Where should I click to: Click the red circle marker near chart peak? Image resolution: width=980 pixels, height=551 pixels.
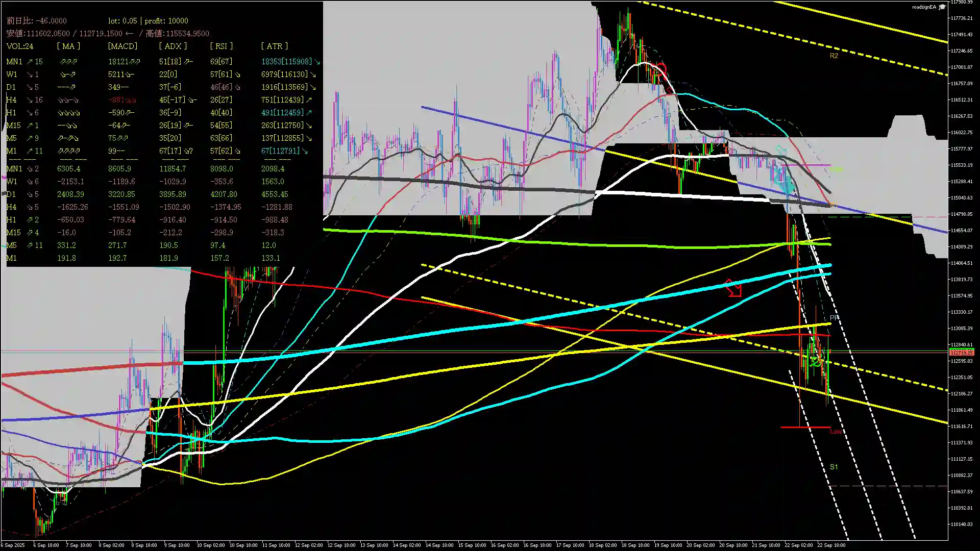(661, 69)
